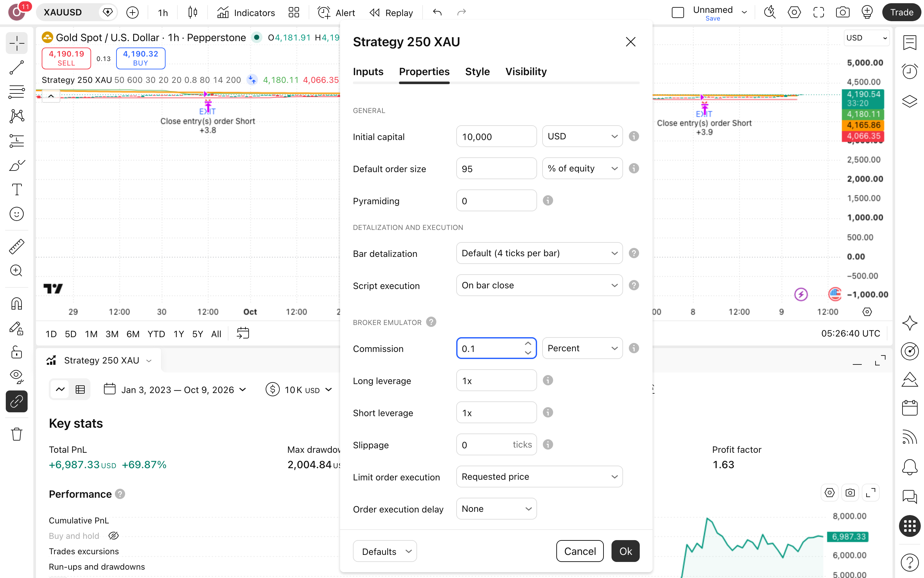This screenshot has width=924, height=578.
Task: Click the Slippage ticks input field
Action: click(496, 445)
